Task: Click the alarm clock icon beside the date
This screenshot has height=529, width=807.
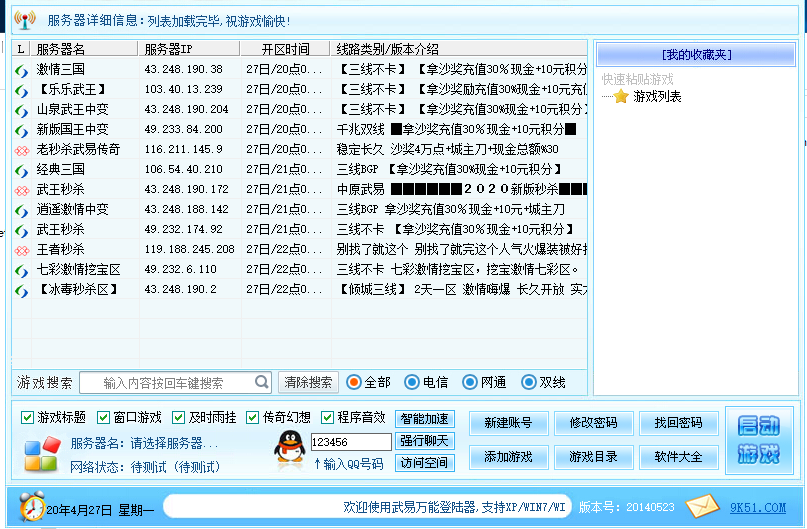Action: [31, 505]
